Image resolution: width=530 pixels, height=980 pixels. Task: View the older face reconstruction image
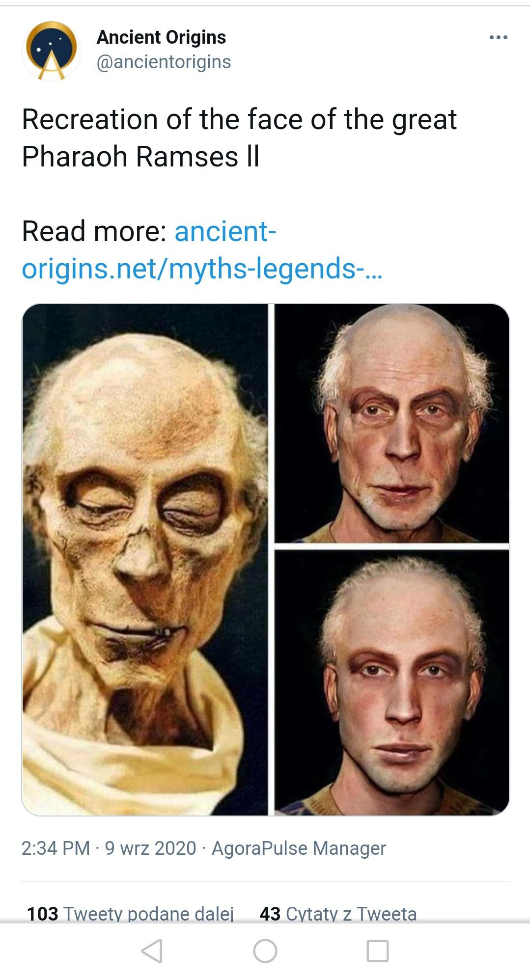(391, 423)
